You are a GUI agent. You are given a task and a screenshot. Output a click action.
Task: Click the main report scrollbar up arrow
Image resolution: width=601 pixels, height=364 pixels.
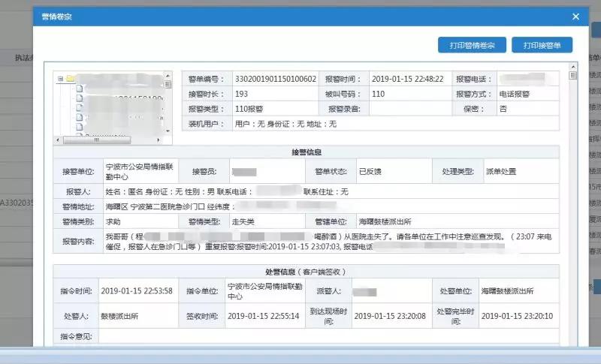click(x=573, y=67)
